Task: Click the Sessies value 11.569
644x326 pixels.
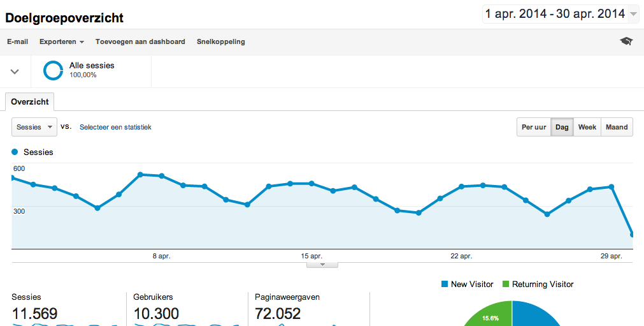Action: pyautogui.click(x=34, y=314)
